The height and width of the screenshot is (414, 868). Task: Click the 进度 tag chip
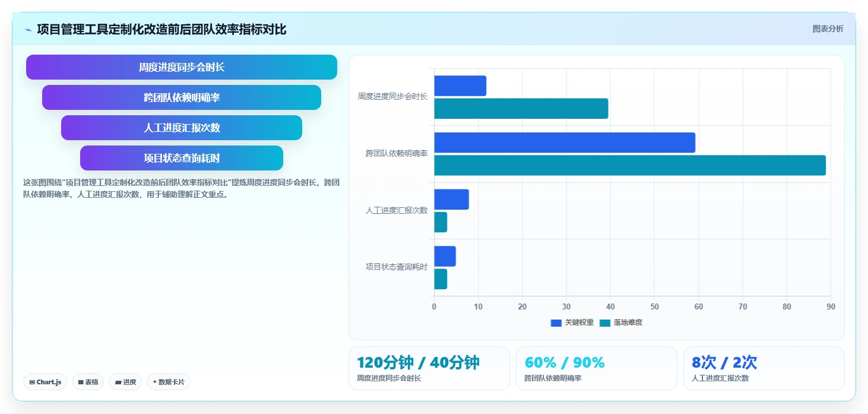click(x=125, y=382)
